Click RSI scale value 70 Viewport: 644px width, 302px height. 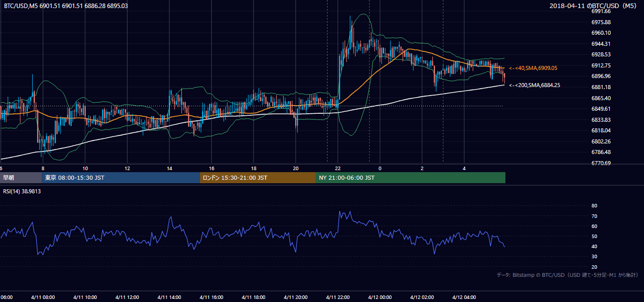[x=594, y=216]
